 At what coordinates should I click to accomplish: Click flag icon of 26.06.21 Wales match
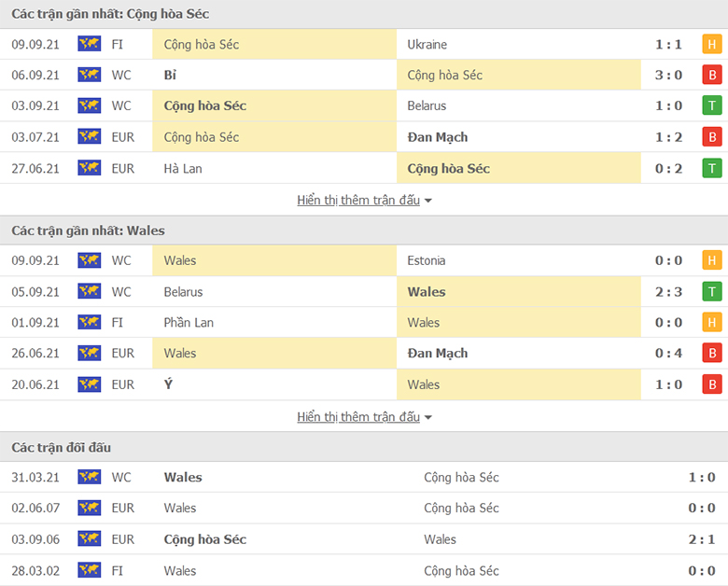pyautogui.click(x=89, y=353)
